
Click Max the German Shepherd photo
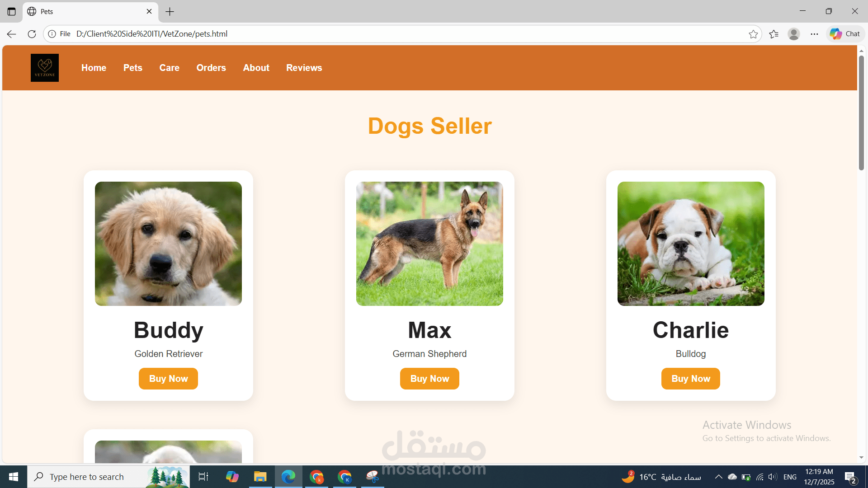429,244
